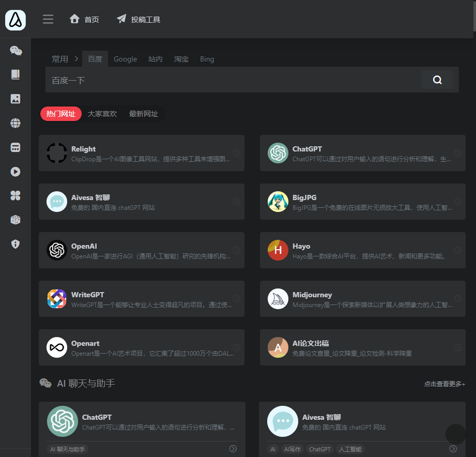
Task: Click into the 百度一下 search field
Action: [x=234, y=80]
